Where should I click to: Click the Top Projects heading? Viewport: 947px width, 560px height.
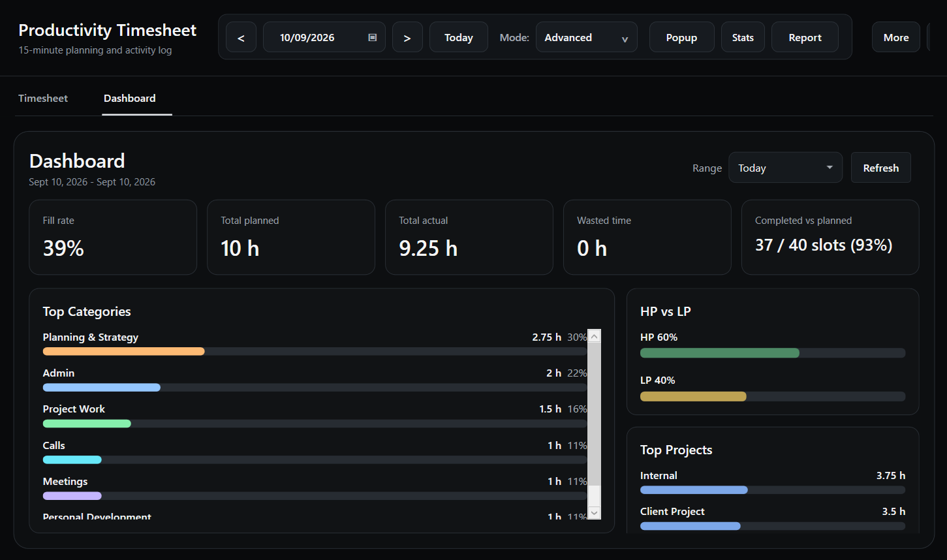[676, 450]
